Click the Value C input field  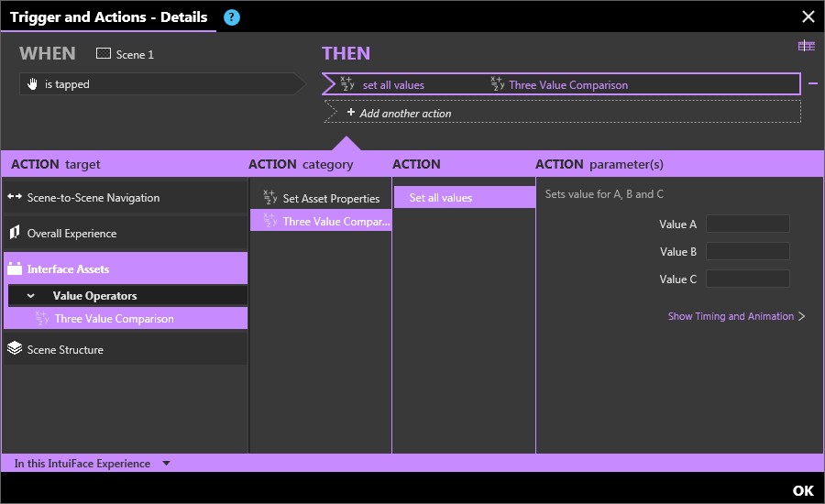click(x=747, y=279)
